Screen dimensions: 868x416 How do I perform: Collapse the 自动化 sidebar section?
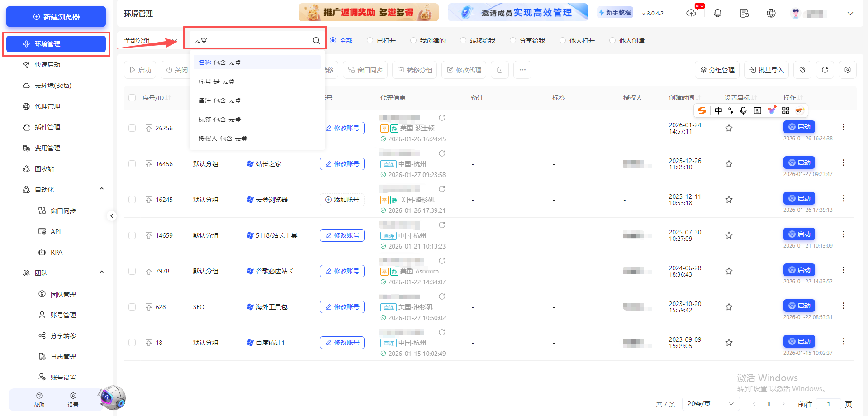coord(101,189)
